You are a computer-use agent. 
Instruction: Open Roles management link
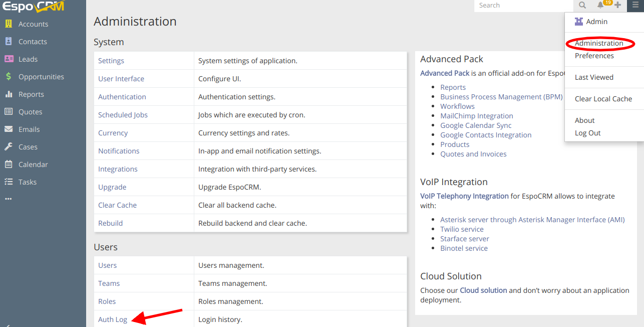pos(107,301)
